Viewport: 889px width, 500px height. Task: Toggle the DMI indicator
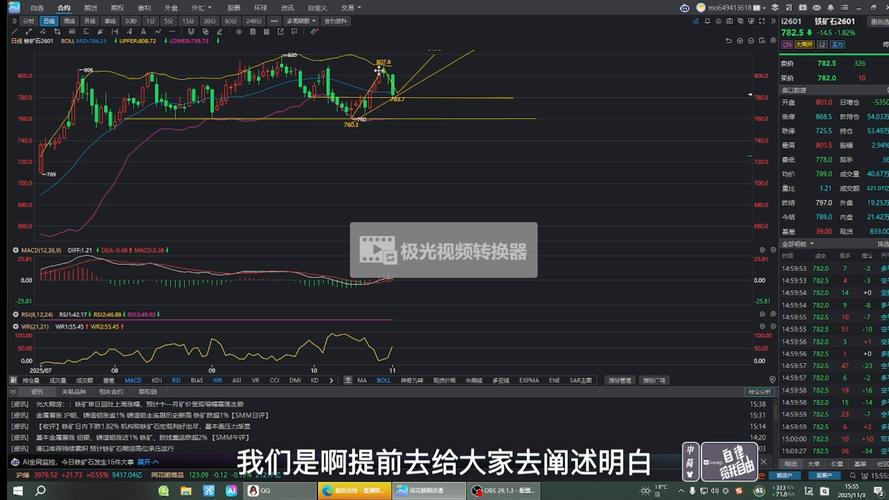point(295,380)
